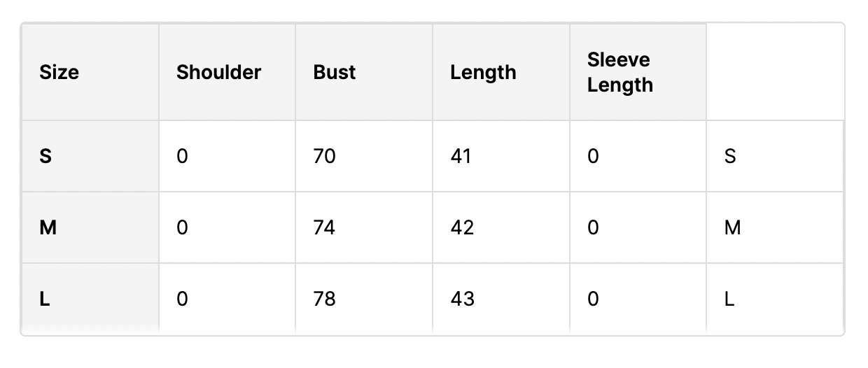Click the Bust column header

coord(335,72)
